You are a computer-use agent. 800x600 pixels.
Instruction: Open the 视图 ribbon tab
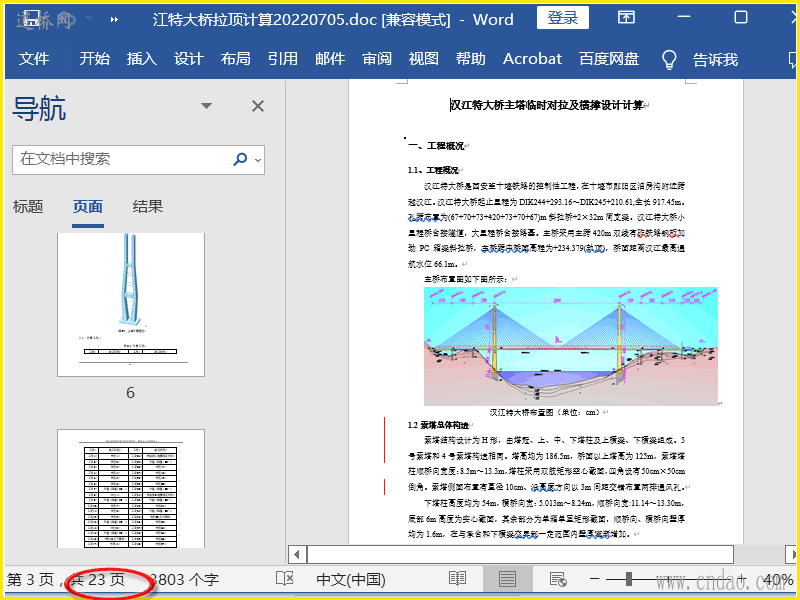click(x=423, y=59)
